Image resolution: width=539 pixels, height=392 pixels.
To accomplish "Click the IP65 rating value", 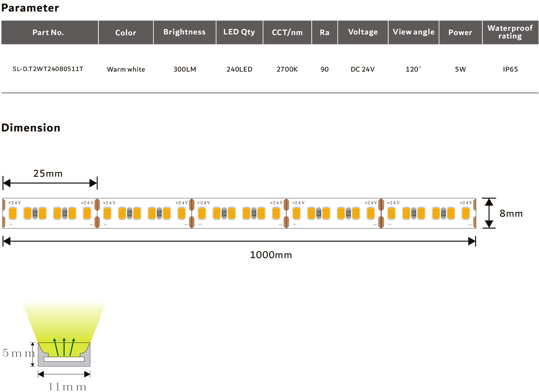I will tap(510, 69).
